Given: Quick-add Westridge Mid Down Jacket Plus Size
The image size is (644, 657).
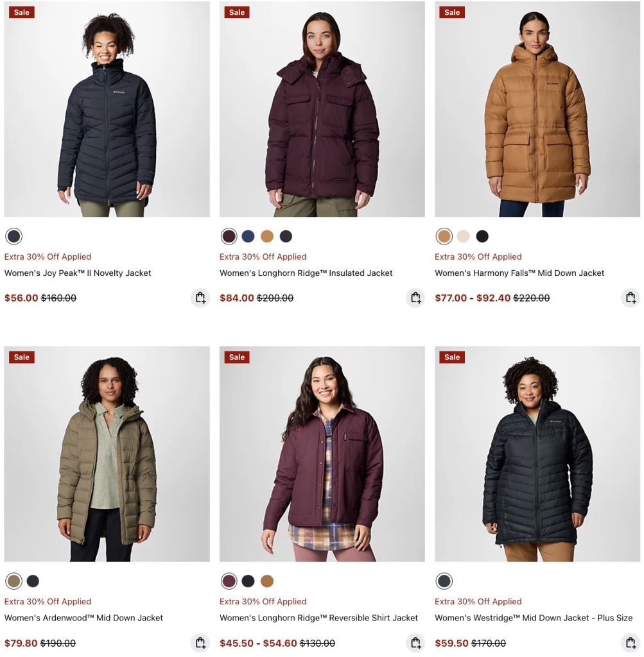Looking at the screenshot, I should pyautogui.click(x=630, y=643).
